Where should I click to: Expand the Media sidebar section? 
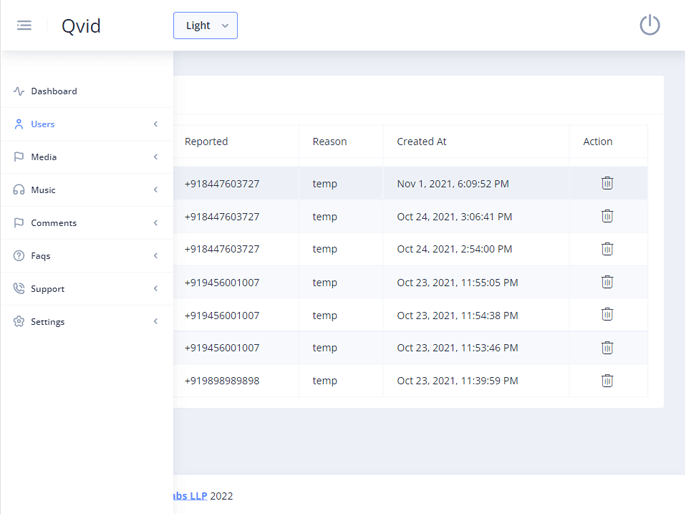pos(155,157)
